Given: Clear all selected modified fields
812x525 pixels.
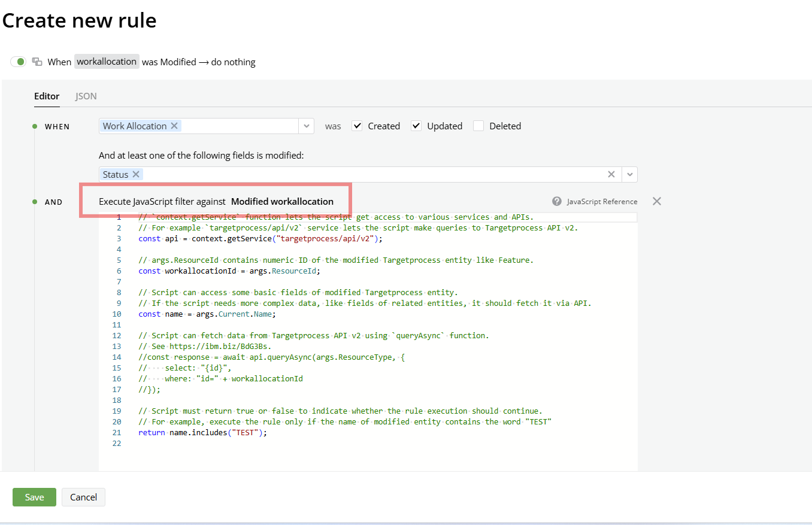Looking at the screenshot, I should coord(611,174).
